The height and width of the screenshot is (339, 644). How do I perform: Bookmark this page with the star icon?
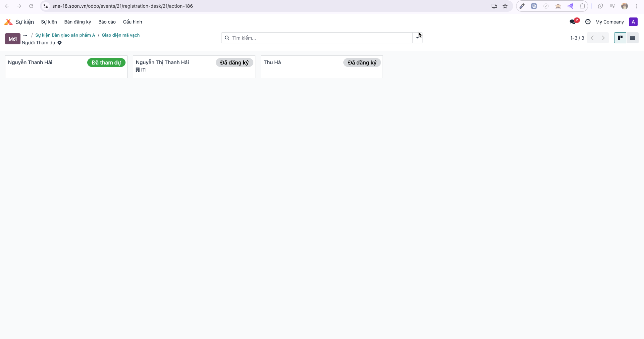(x=505, y=6)
